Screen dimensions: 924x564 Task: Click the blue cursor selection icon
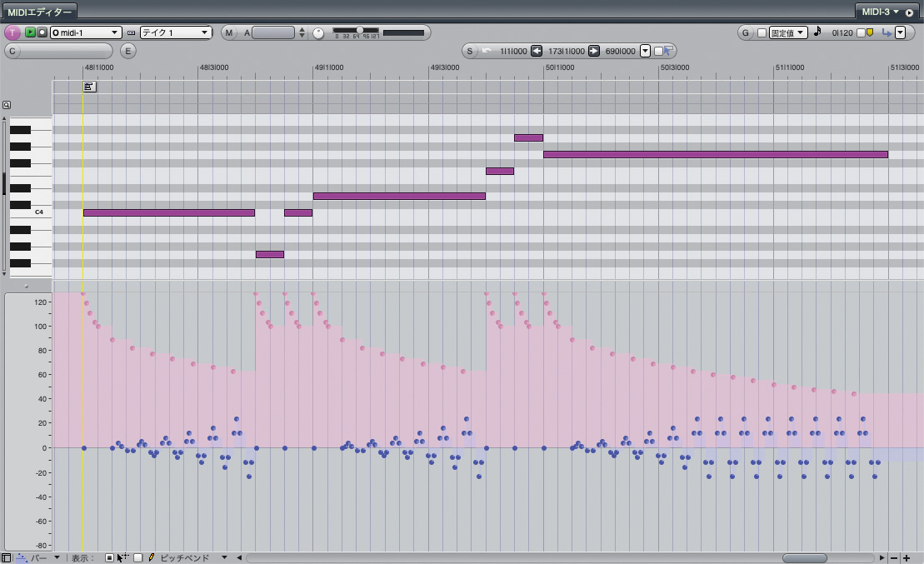pos(668,51)
